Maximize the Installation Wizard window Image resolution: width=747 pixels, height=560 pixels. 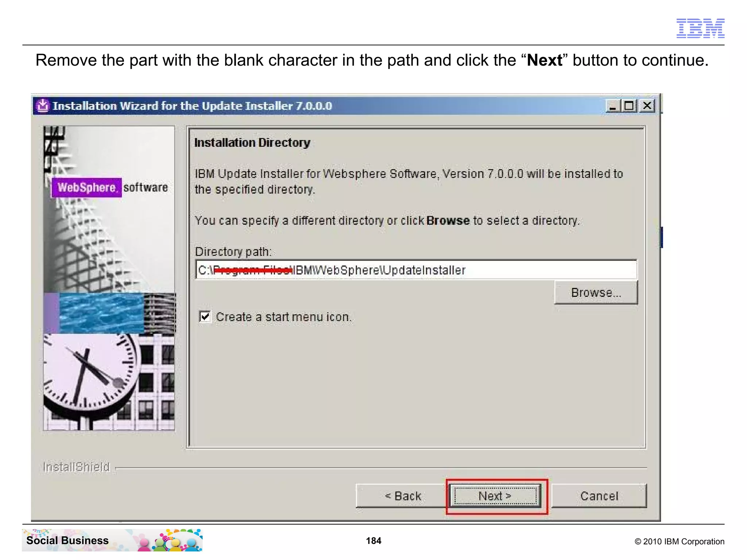point(629,106)
